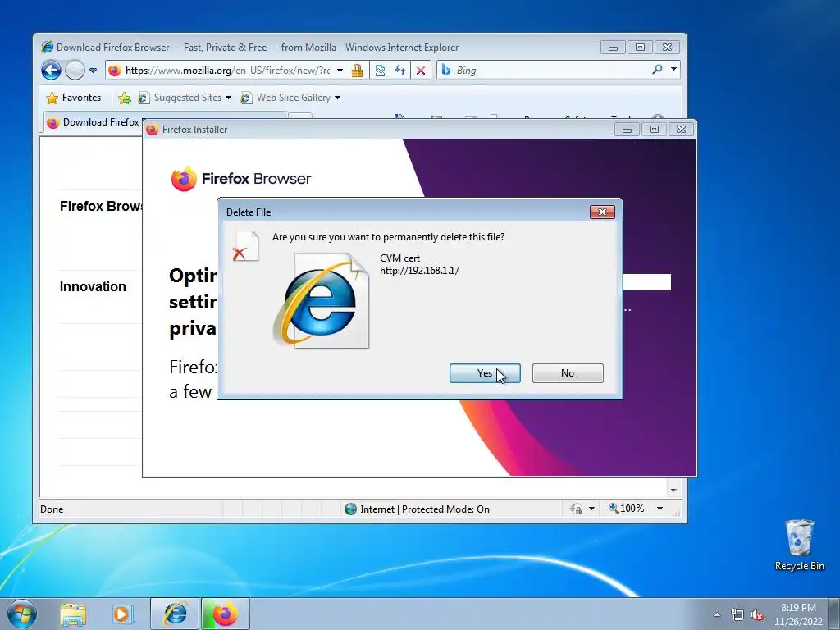Open the privacy report dropdown in status bar
The height and width of the screenshot is (630, 840).
click(x=591, y=509)
